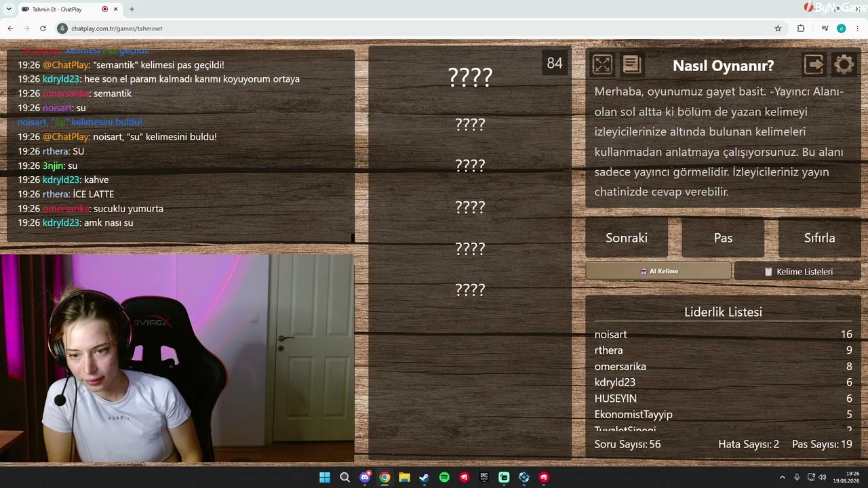Expand the hidden tray icons chevron
This screenshot has height=488, width=868.
782,477
